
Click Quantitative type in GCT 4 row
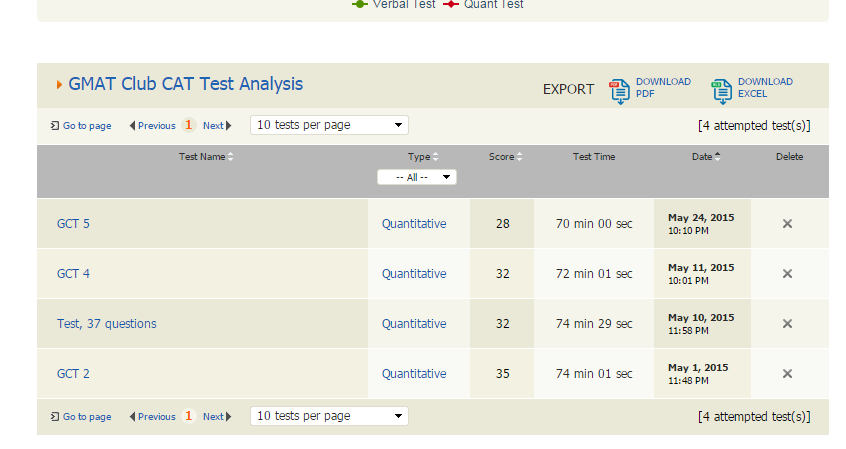pyautogui.click(x=414, y=274)
